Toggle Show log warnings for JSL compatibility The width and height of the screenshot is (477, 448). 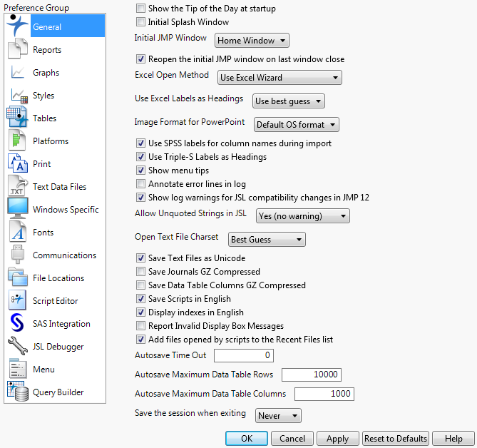(140, 197)
